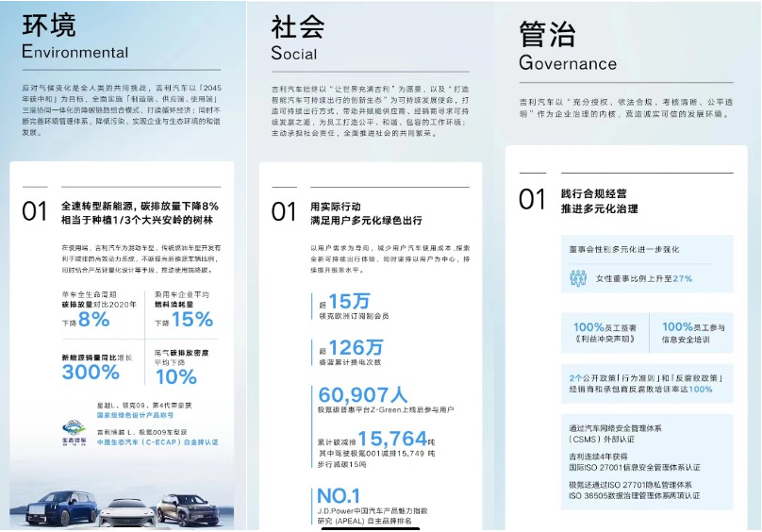Click the line 星越L、领克09、第4代帝豪获
Viewport: 762px width, 532px height.
tap(144, 405)
